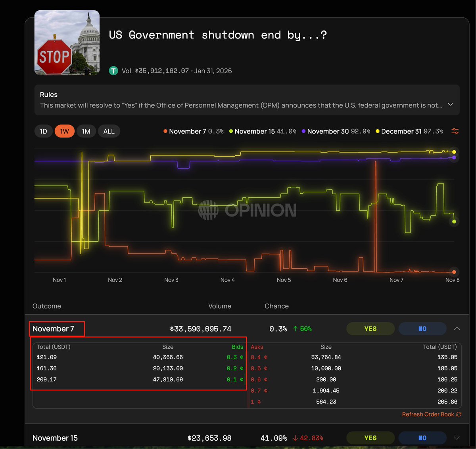
Task: Open the STOP sign market thumbnail
Action: tap(67, 43)
